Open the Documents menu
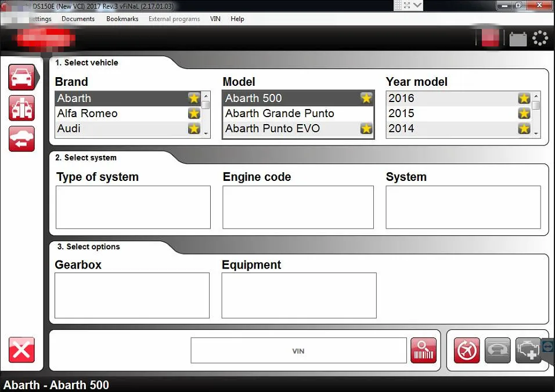This screenshot has width=555, height=392. pos(78,19)
